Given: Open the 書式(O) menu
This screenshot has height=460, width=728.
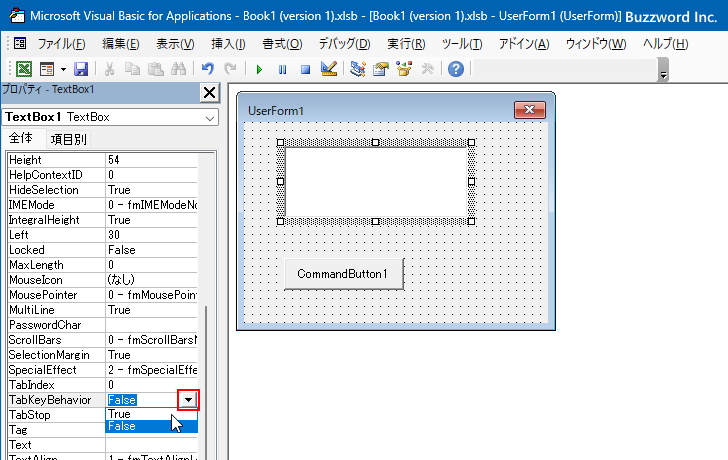Looking at the screenshot, I should coord(282,44).
